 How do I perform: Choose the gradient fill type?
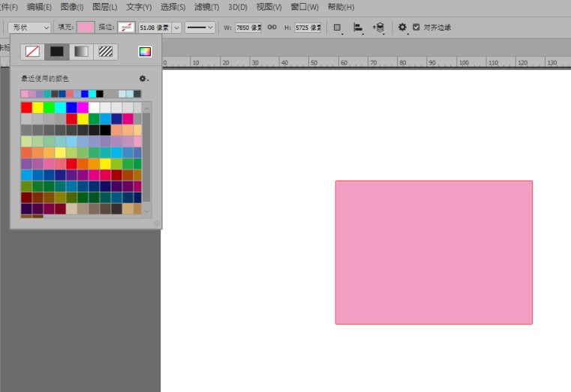point(81,52)
